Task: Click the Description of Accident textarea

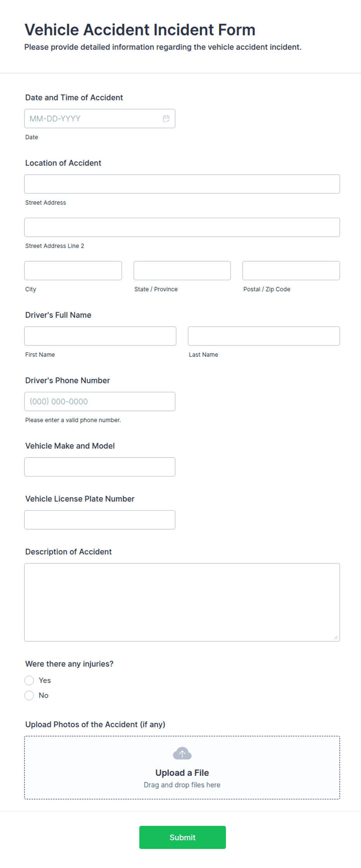Action: (182, 602)
